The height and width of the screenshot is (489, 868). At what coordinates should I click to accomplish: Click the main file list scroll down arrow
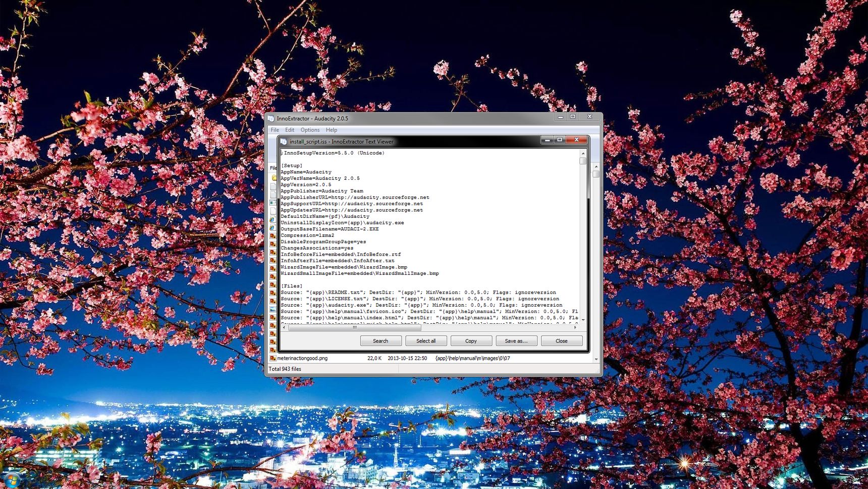[596, 359]
